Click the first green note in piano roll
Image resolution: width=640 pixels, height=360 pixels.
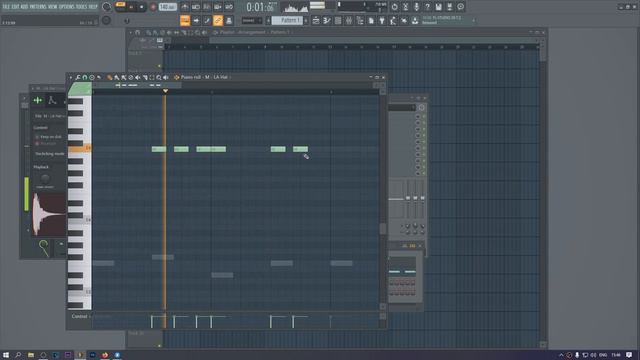[x=159, y=149]
